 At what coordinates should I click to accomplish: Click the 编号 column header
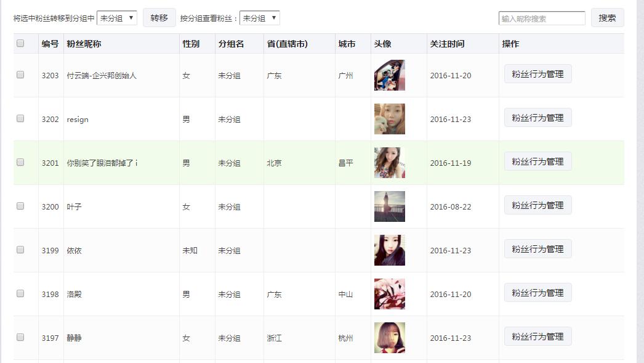[x=50, y=44]
